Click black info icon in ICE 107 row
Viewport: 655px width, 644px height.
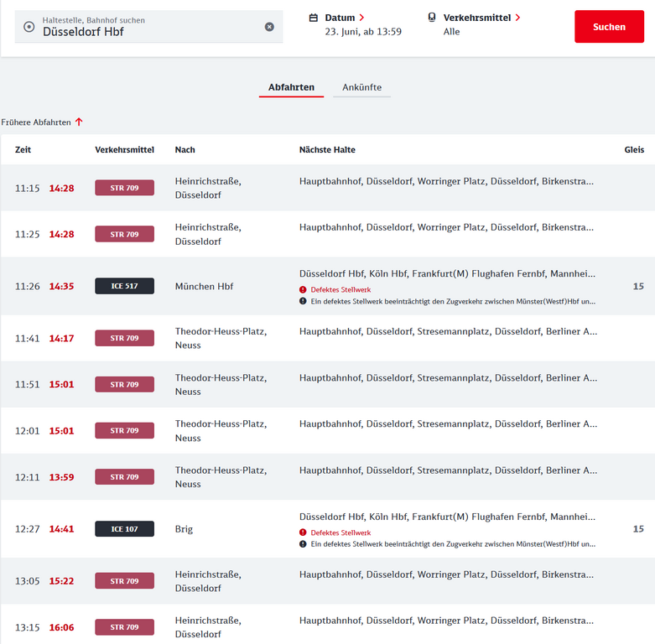point(303,544)
